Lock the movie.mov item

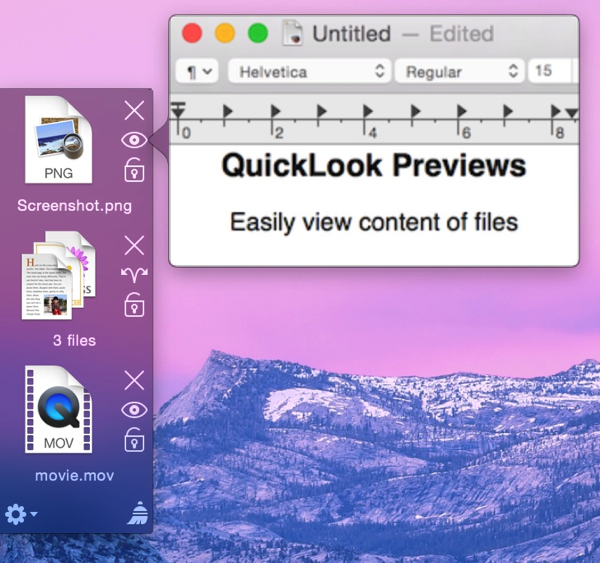(x=134, y=439)
